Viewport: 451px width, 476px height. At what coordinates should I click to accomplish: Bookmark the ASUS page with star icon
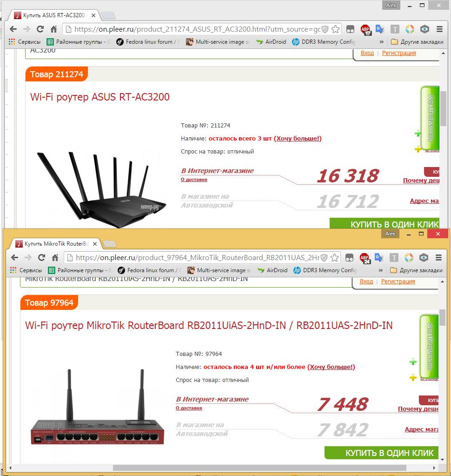point(335,29)
